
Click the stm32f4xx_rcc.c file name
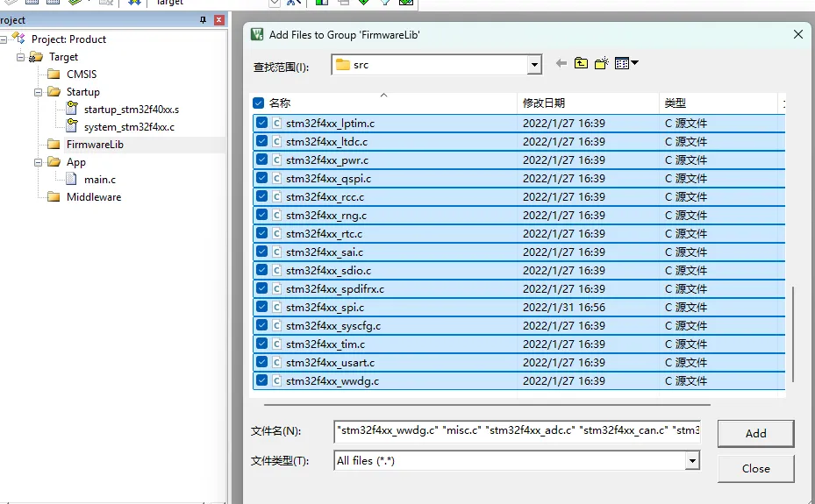click(x=325, y=196)
